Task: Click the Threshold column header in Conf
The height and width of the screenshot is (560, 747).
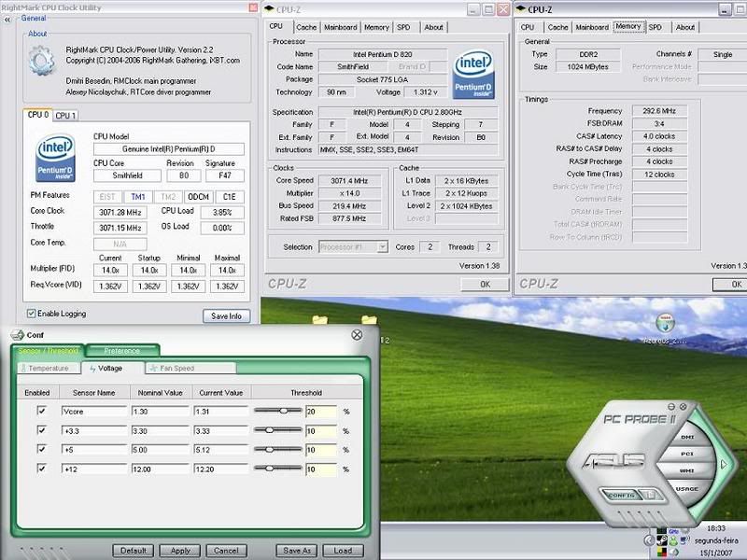Action: pos(306,393)
